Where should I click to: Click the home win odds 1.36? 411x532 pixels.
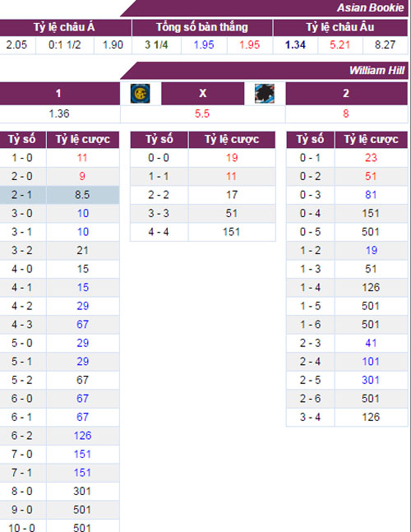coord(59,113)
